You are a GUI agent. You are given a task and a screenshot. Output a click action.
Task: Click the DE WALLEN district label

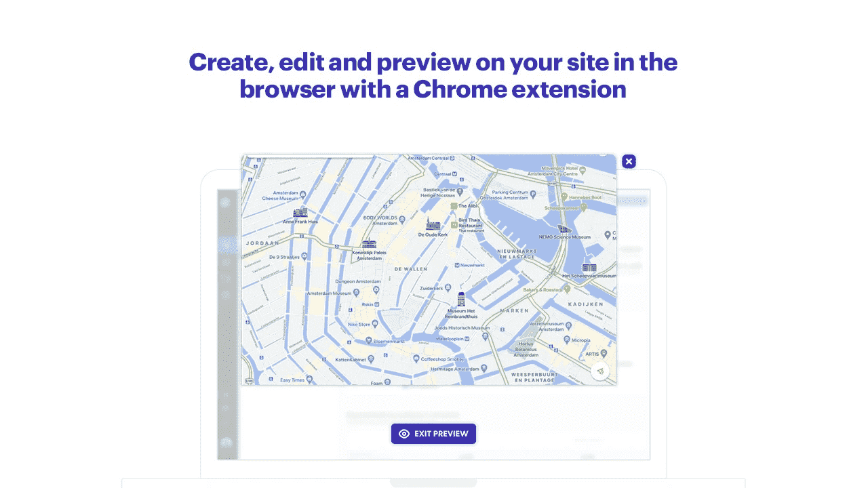point(411,269)
